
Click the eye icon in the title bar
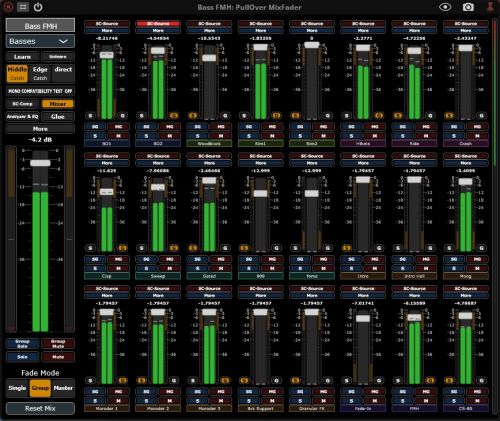445,7
